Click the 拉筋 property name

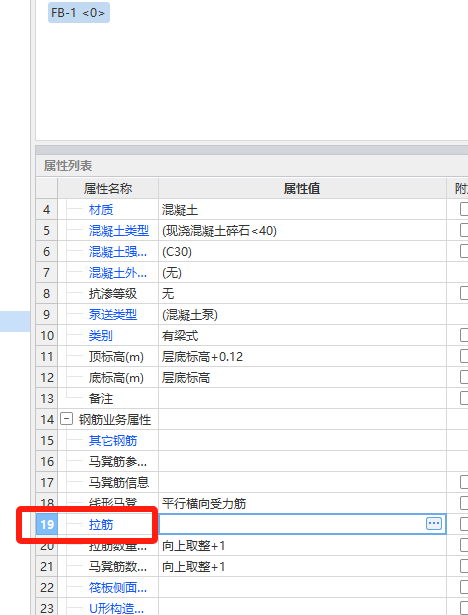101,524
